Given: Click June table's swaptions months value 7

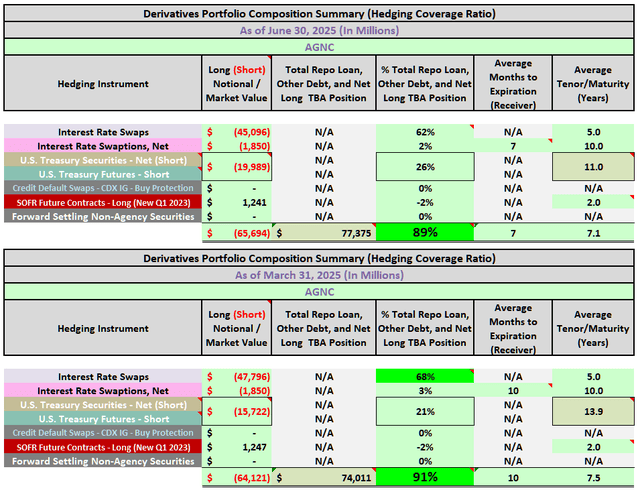Looking at the screenshot, I should tap(513, 146).
